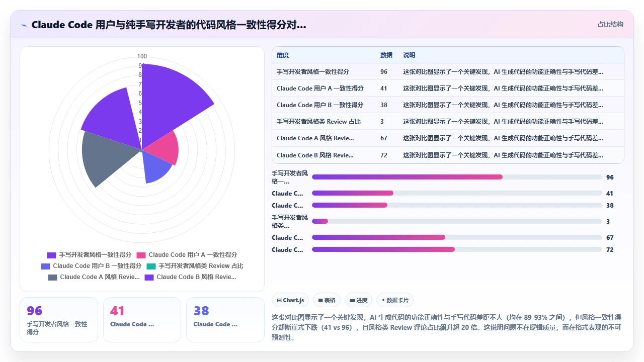Click the 说明 column header
The height and width of the screenshot is (362, 644).
tap(409, 55)
